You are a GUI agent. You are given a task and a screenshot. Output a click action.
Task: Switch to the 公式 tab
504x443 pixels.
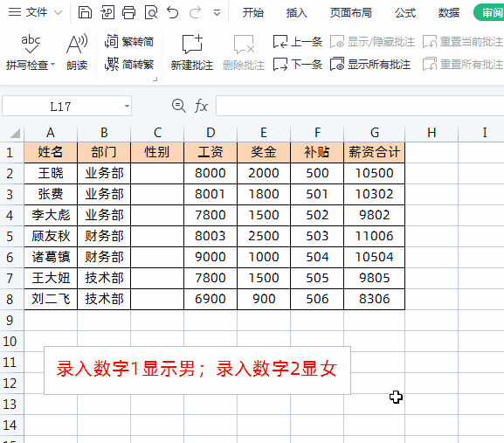(x=405, y=13)
